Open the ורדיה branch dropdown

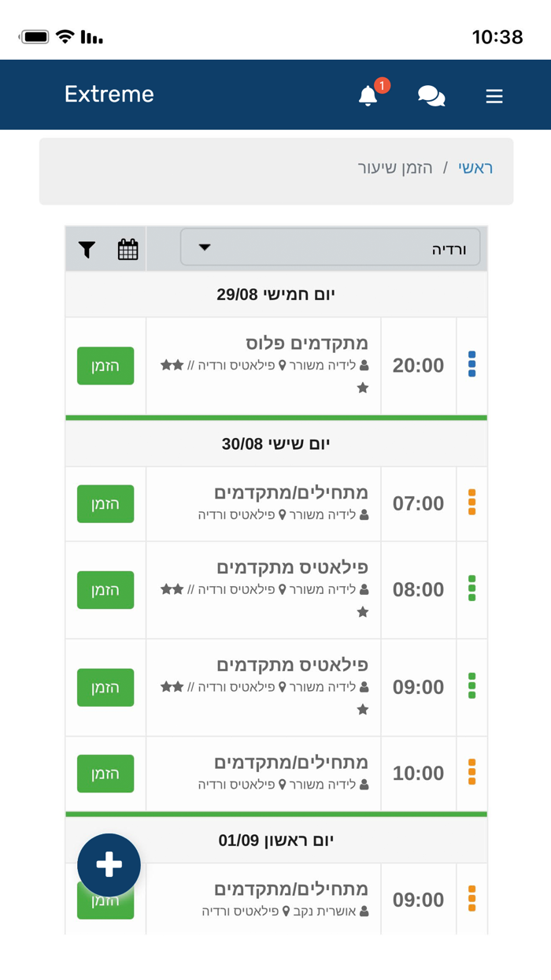[331, 247]
